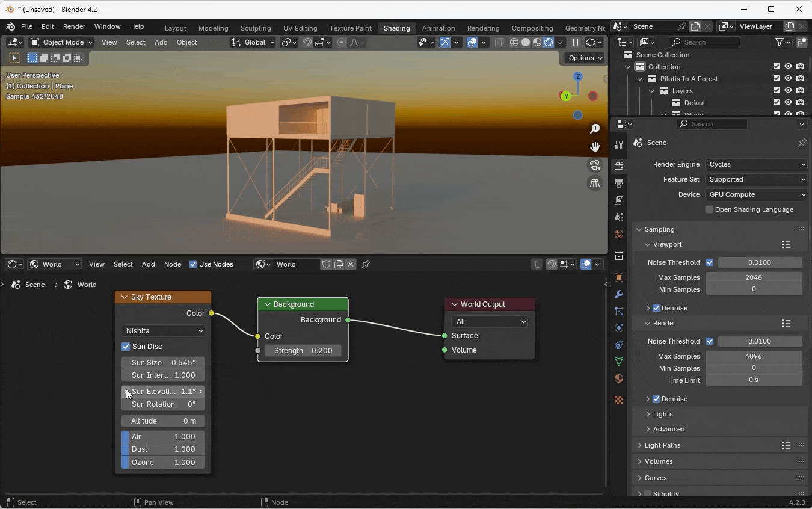Toggle Use Nodes checkbox

pos(193,264)
